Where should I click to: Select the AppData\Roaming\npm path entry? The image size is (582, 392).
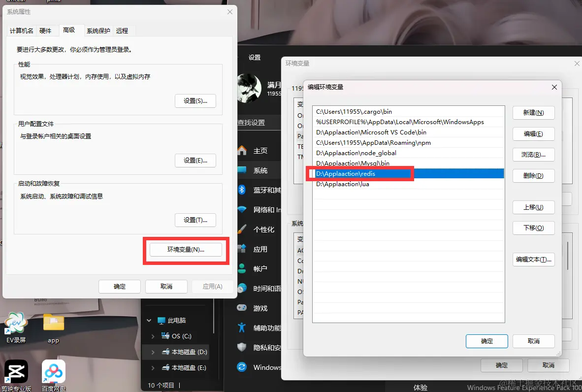tap(408, 143)
